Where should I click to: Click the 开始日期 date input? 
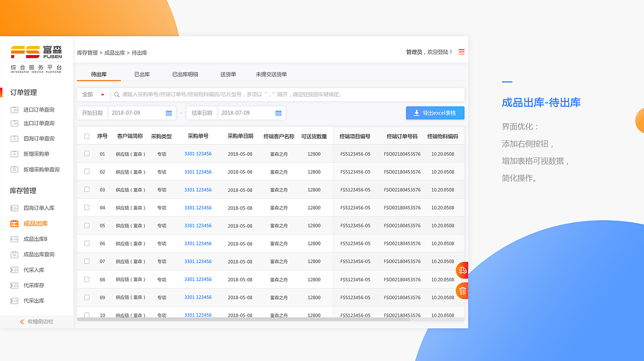click(142, 113)
